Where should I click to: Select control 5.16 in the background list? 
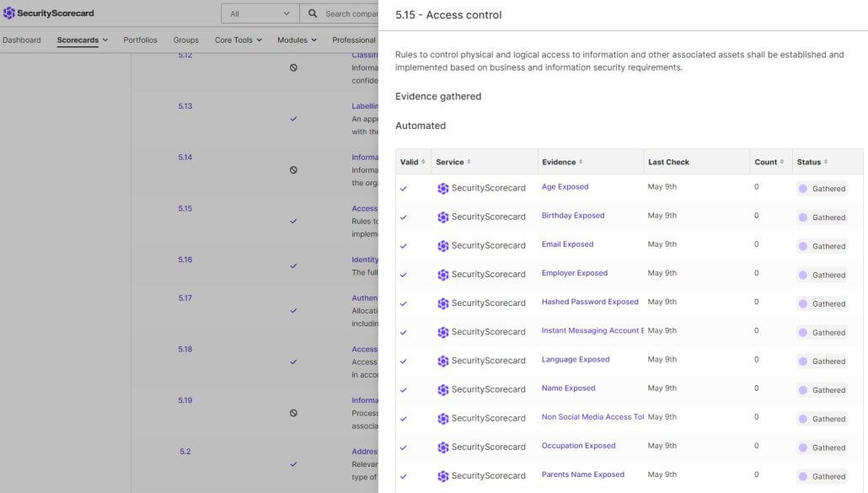pyautogui.click(x=185, y=260)
